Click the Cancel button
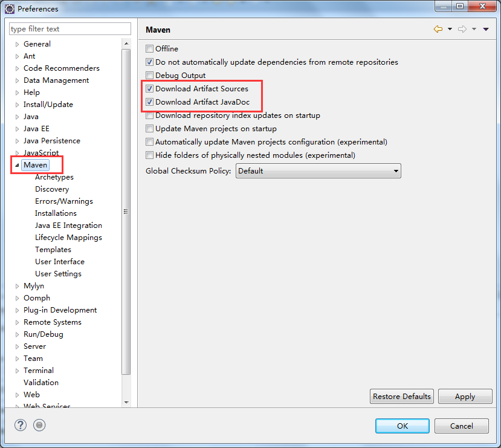 click(x=461, y=426)
